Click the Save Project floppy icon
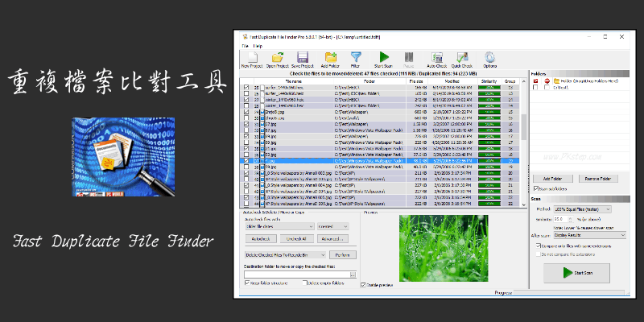The height and width of the screenshot is (322, 644). click(303, 57)
